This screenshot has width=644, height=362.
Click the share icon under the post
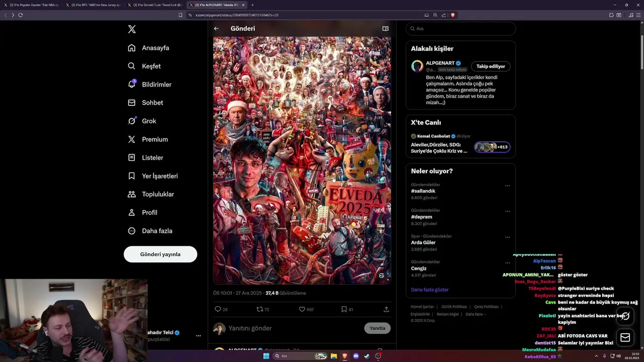point(386,309)
